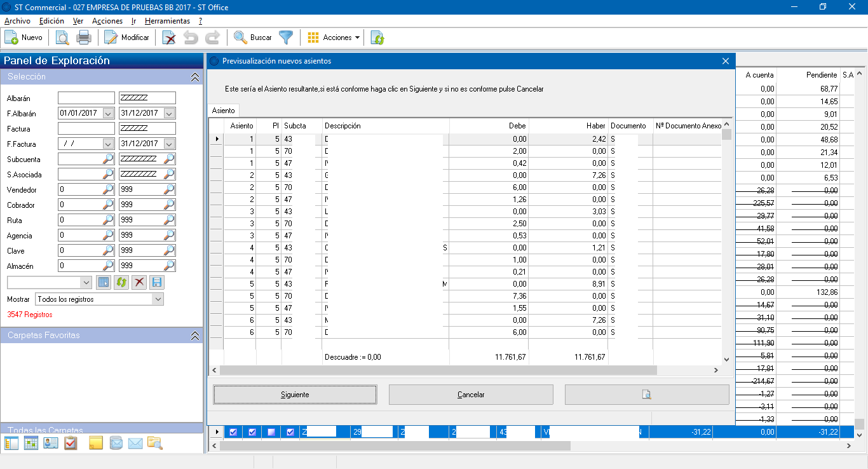Click the folder list view icon at panel bottom
Viewport: 868px width, 469px height.
coord(11,444)
